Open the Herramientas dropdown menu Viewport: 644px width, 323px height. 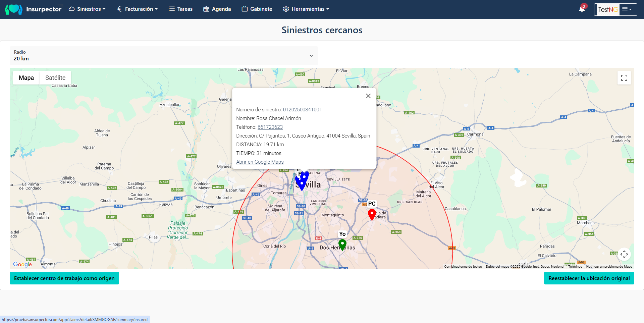[306, 9]
